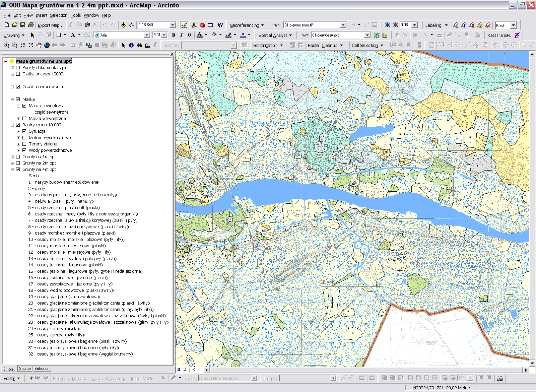Open the Spatial Analyst menu button

point(275,35)
